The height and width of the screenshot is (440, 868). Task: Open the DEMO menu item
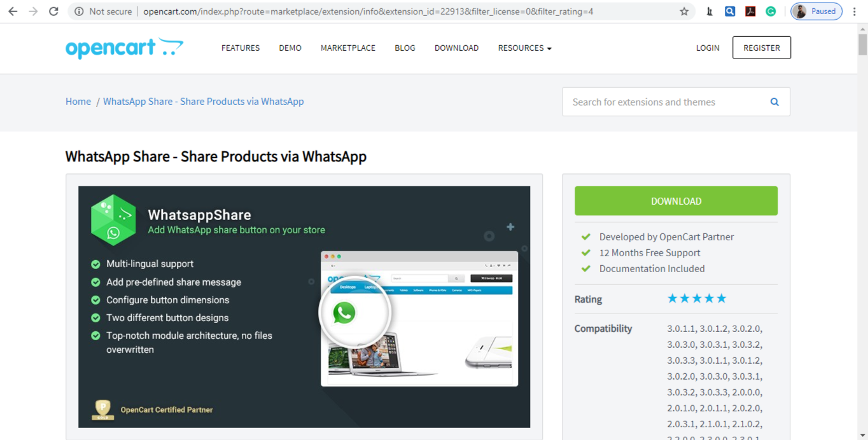tap(290, 48)
